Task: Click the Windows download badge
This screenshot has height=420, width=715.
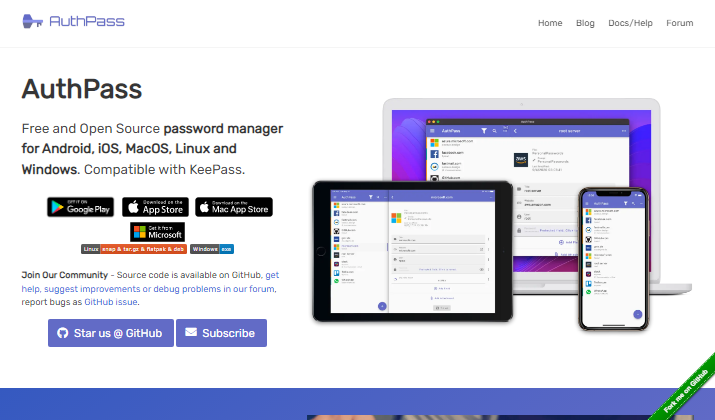Action: pyautogui.click(x=212, y=249)
